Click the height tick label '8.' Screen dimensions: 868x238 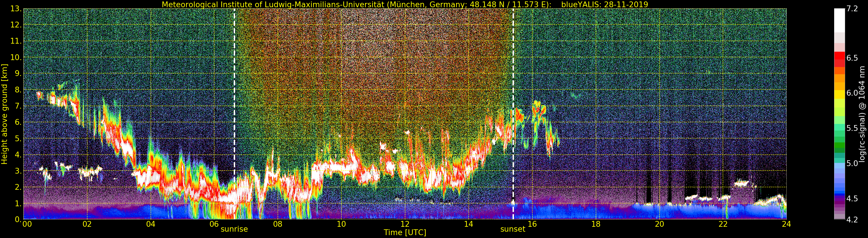click(18, 90)
